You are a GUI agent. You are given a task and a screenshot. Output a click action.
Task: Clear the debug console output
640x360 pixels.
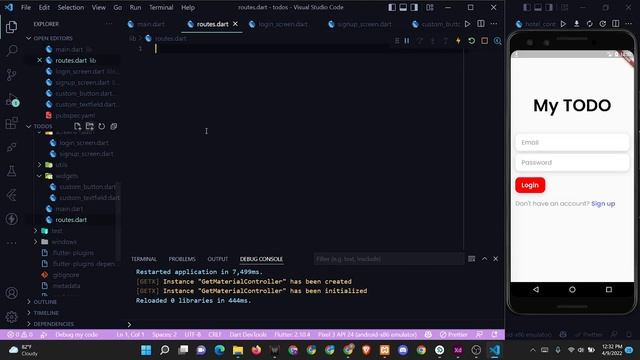[x=471, y=259]
